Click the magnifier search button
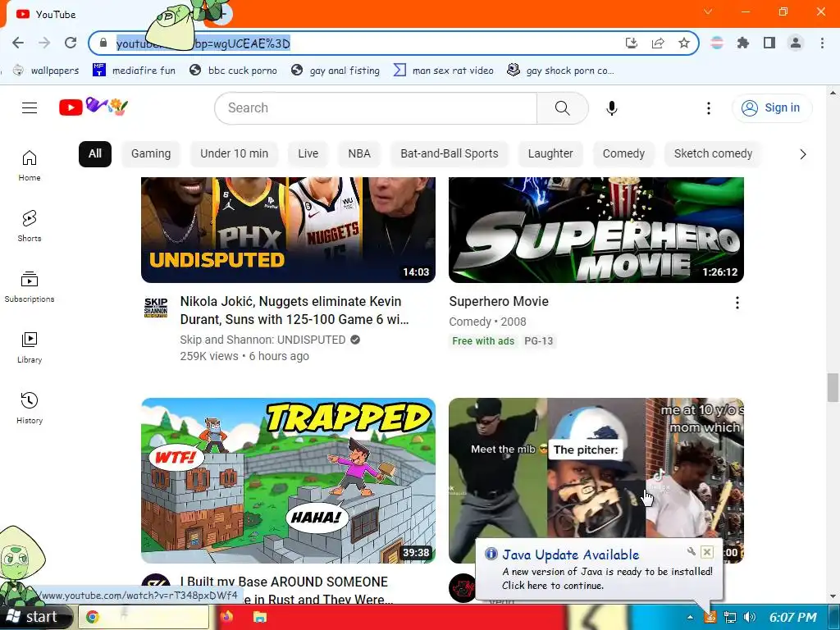This screenshot has height=630, width=840. click(x=563, y=108)
